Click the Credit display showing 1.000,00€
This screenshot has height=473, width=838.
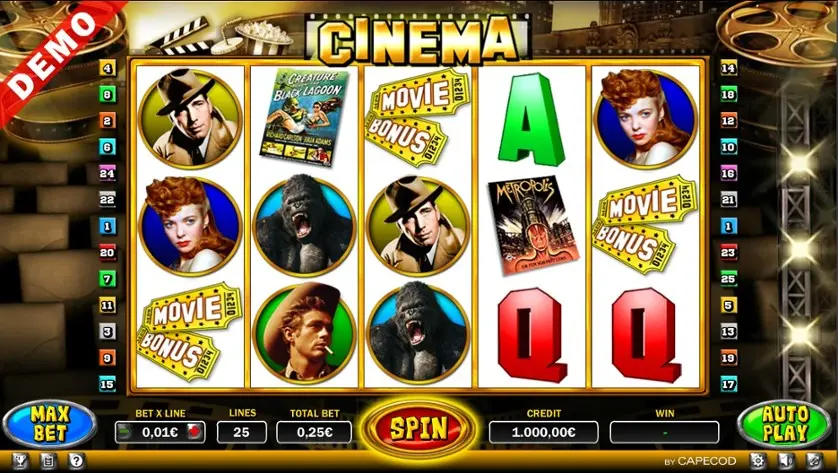click(544, 432)
